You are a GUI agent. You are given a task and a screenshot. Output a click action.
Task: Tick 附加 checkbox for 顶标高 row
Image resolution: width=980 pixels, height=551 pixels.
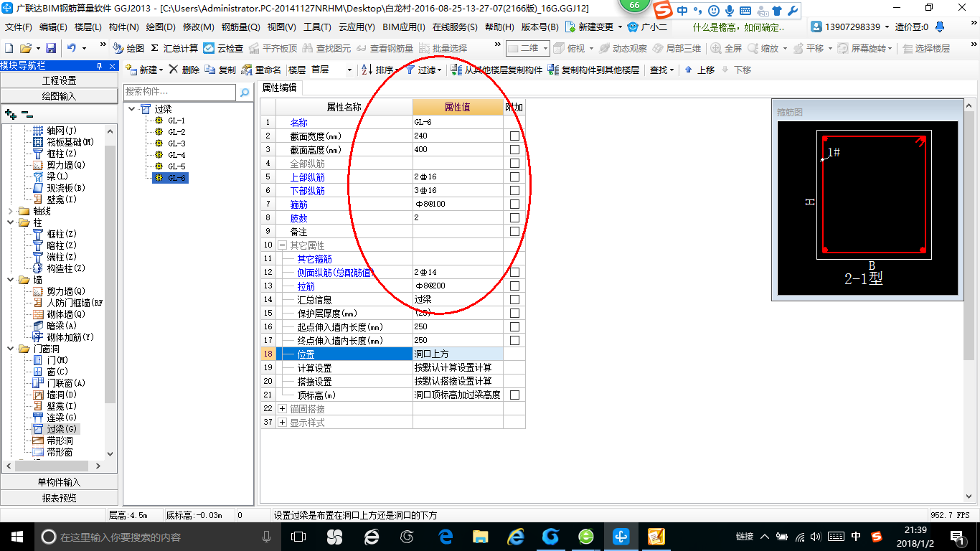pyautogui.click(x=514, y=395)
